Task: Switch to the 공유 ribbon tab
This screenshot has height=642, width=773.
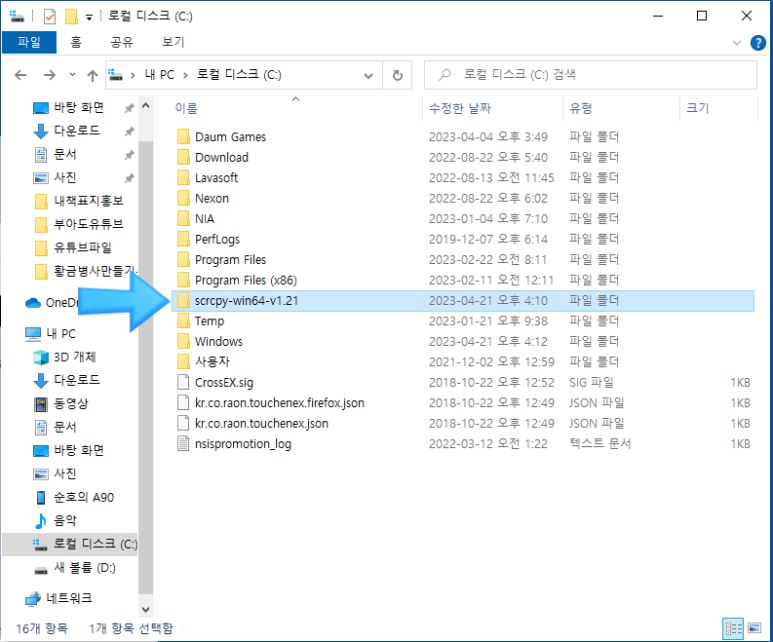Action: tap(122, 42)
